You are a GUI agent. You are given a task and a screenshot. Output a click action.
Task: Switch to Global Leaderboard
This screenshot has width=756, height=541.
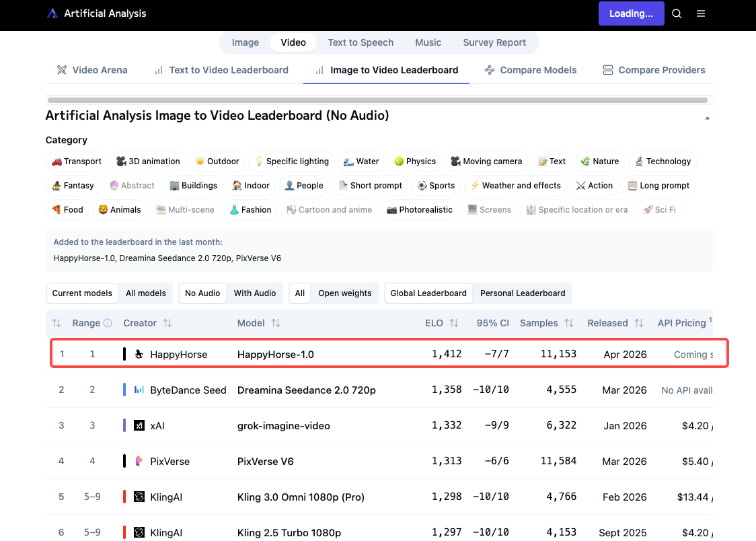[x=428, y=293]
